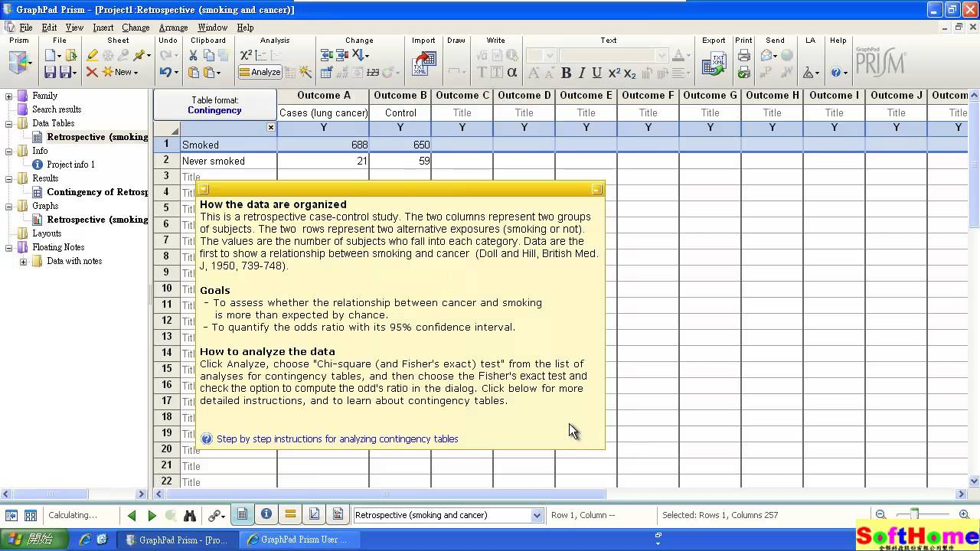Click the green next-sheet arrow
The image size is (980, 551).
[x=152, y=516]
